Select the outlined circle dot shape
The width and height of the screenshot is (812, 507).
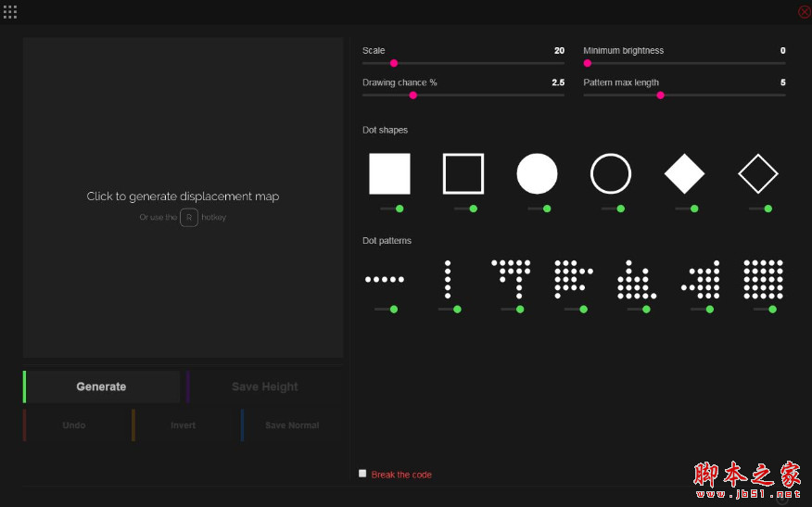click(x=611, y=173)
